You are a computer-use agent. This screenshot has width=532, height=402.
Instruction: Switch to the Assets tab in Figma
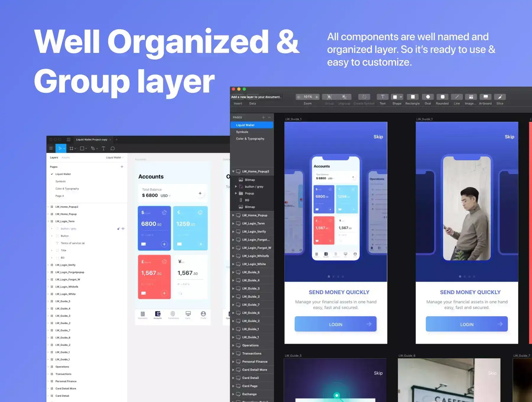(66, 158)
